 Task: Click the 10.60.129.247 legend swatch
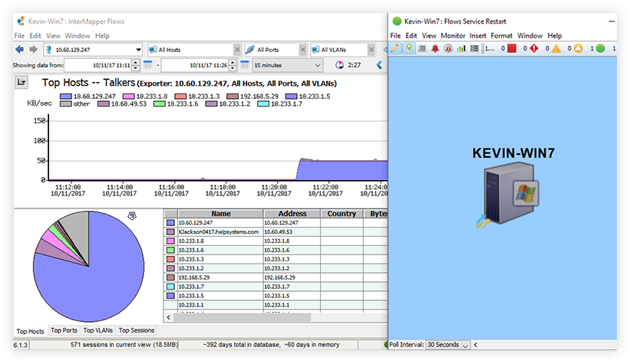(66, 97)
